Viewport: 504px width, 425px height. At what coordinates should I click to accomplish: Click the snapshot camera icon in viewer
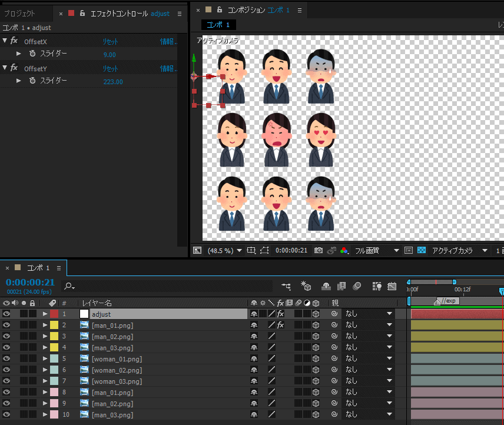(319, 251)
